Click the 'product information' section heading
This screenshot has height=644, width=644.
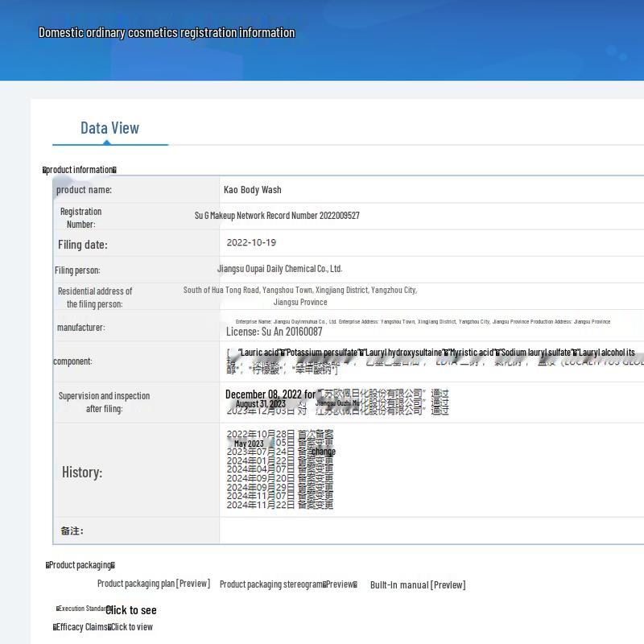pos(79,170)
